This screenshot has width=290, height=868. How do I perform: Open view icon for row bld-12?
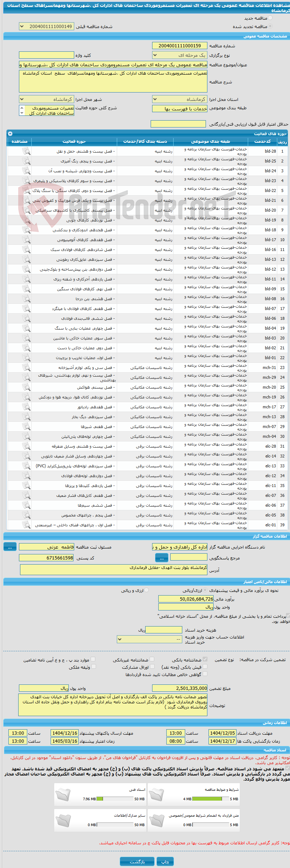[26, 269]
